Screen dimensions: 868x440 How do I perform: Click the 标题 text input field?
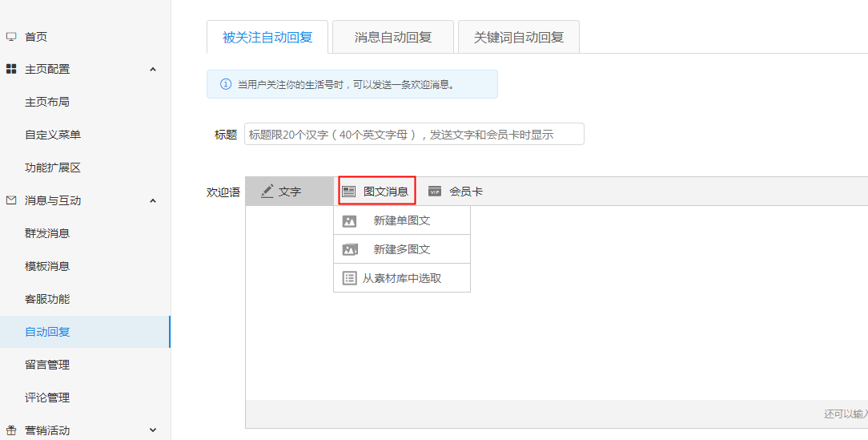(x=414, y=134)
